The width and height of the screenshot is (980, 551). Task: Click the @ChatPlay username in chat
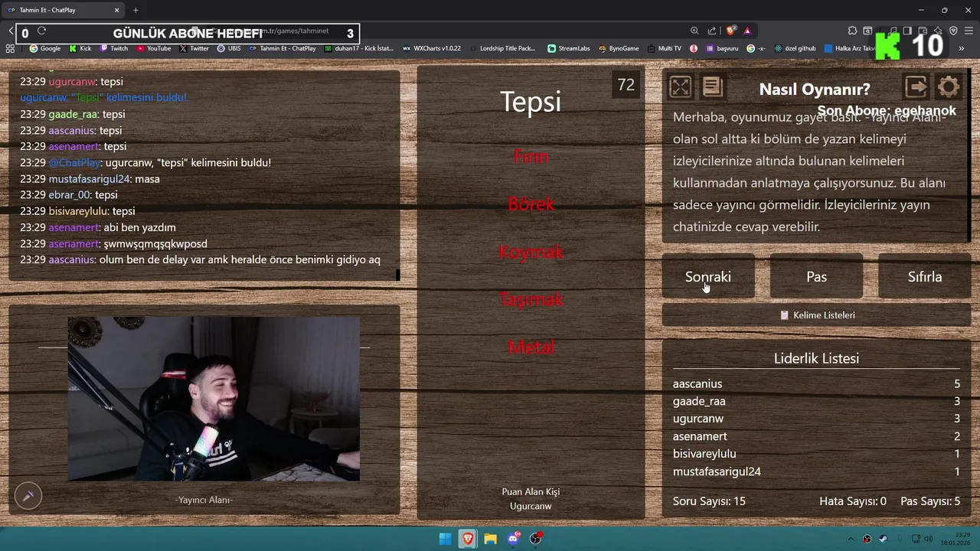coord(75,163)
